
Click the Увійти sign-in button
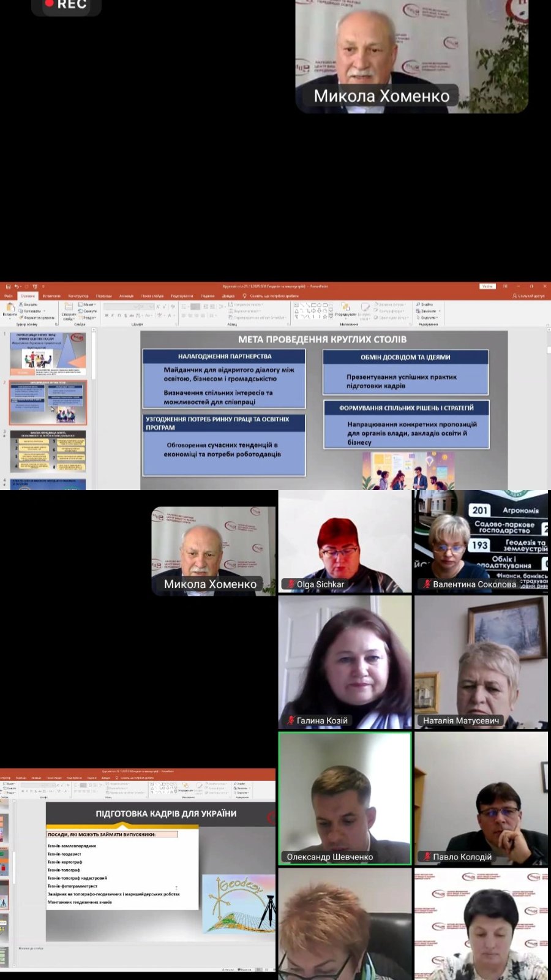[x=487, y=286]
